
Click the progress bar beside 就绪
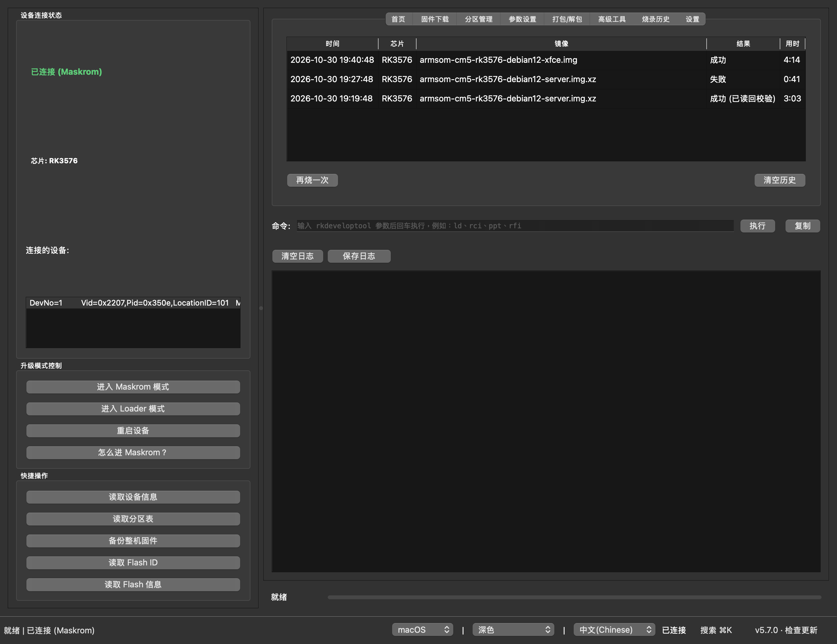pyautogui.click(x=574, y=597)
